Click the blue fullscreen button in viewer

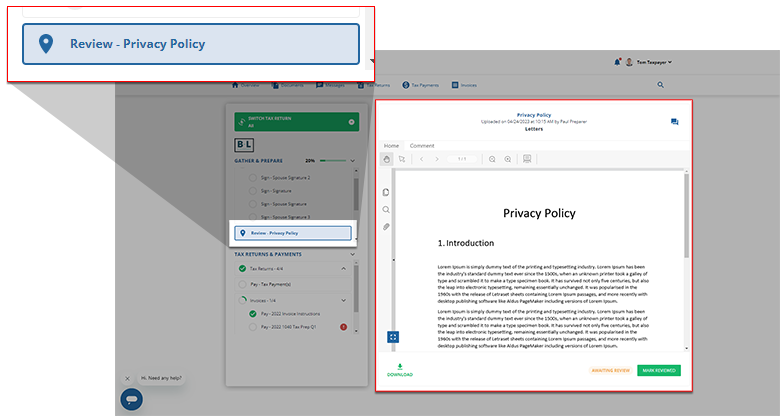tap(393, 337)
